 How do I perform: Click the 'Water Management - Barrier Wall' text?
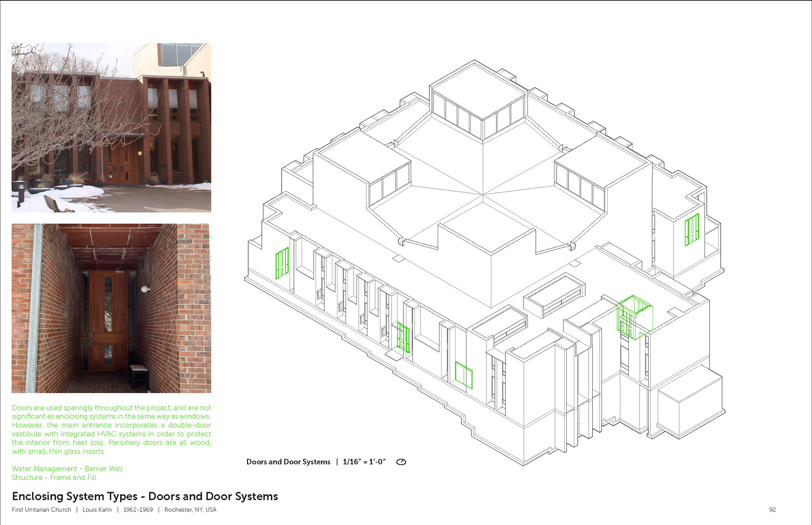coord(67,469)
